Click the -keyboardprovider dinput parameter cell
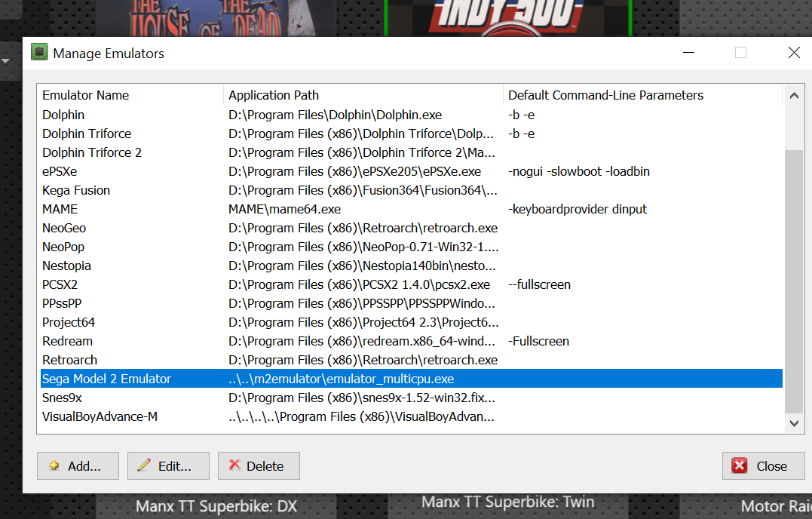This screenshot has width=812, height=519. [578, 209]
